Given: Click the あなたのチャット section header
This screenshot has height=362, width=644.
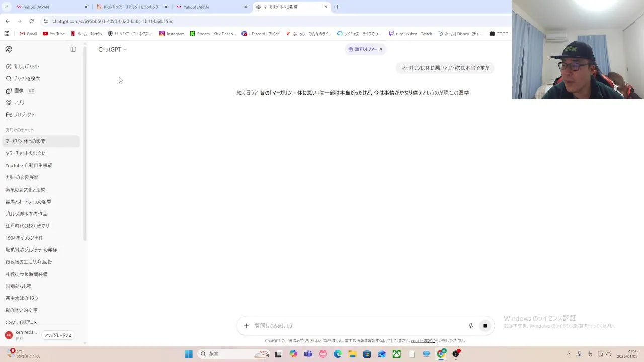Looking at the screenshot, I should click(20, 130).
